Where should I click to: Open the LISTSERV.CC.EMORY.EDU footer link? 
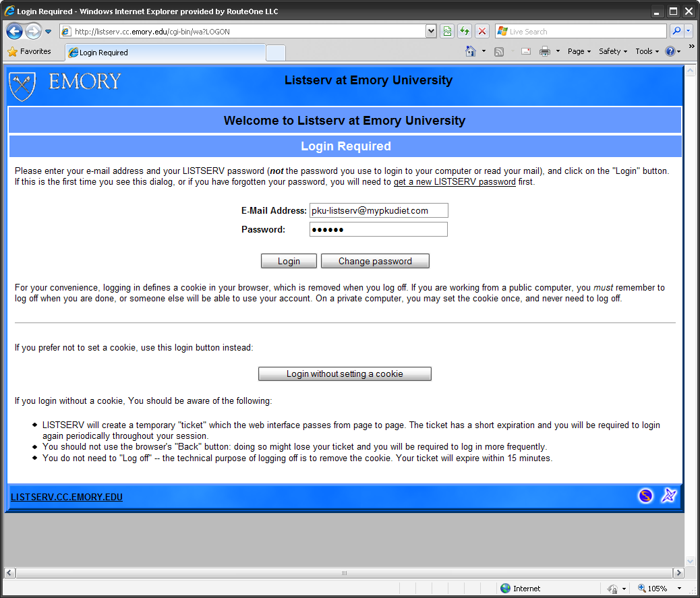(67, 497)
